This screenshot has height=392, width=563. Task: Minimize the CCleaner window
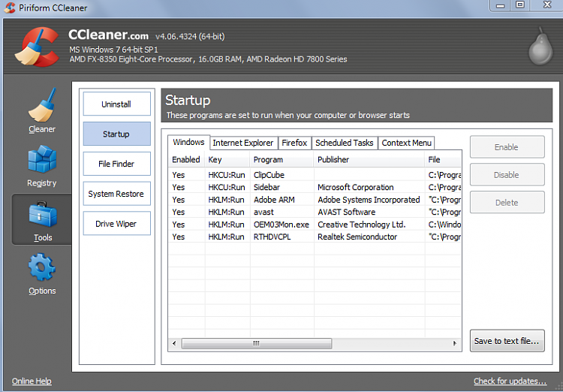click(x=500, y=5)
